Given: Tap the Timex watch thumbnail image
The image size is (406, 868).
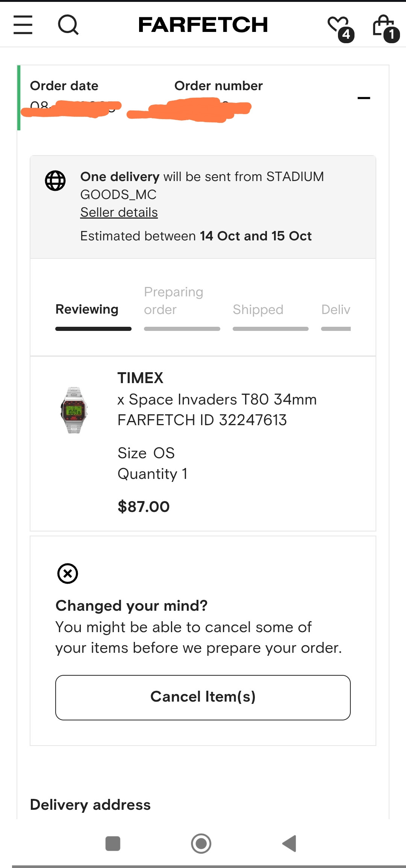Looking at the screenshot, I should tap(74, 410).
